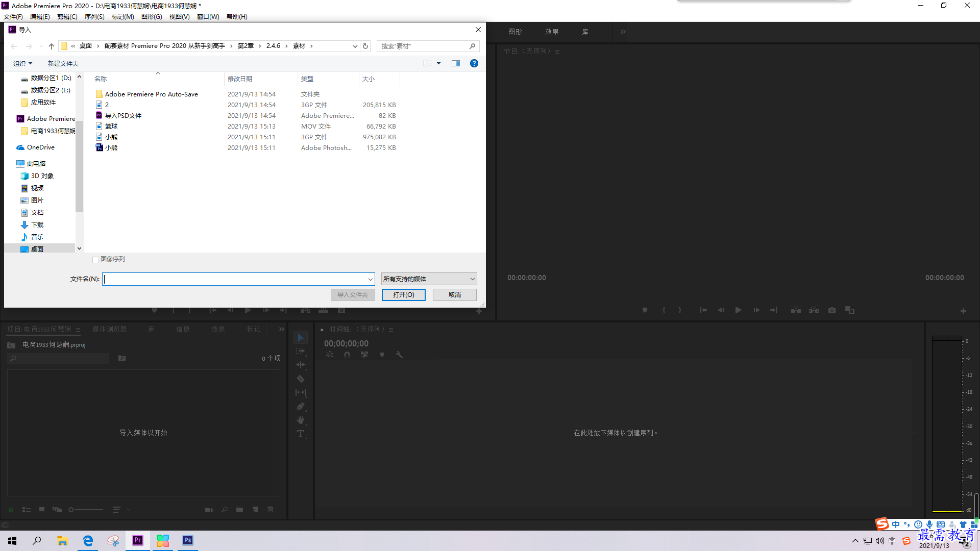Select the Type tool
Image resolution: width=980 pixels, height=551 pixels.
pyautogui.click(x=301, y=434)
